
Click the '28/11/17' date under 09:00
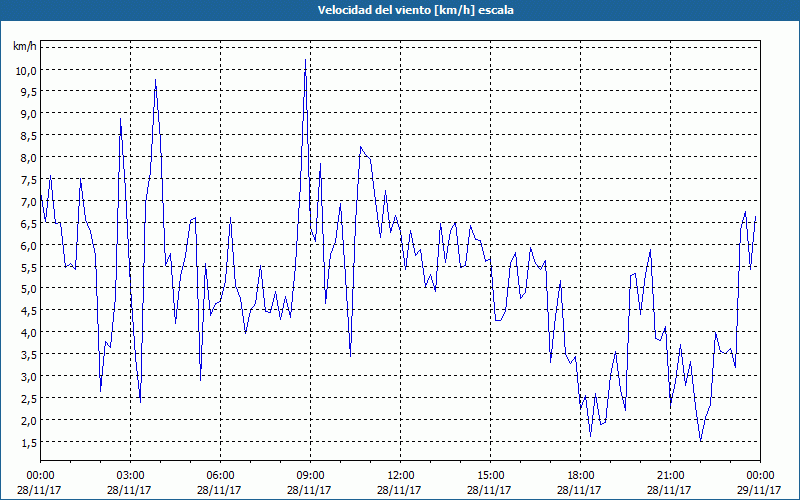(x=309, y=490)
